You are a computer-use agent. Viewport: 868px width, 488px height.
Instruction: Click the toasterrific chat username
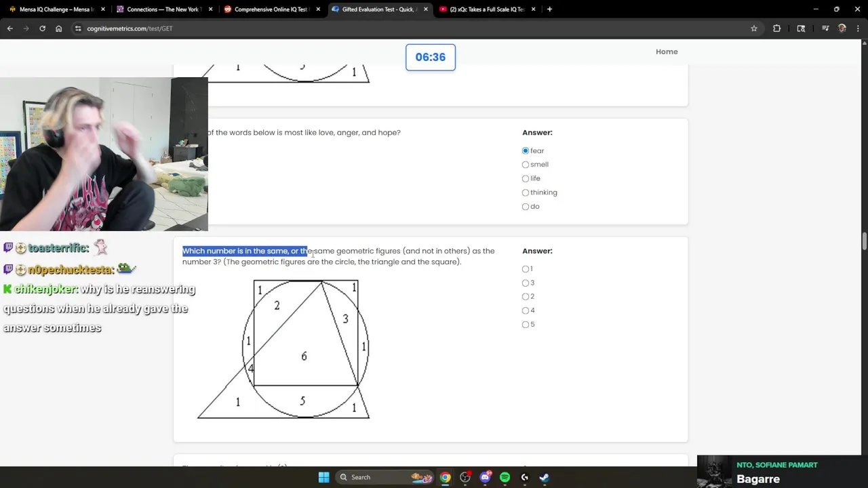point(58,248)
